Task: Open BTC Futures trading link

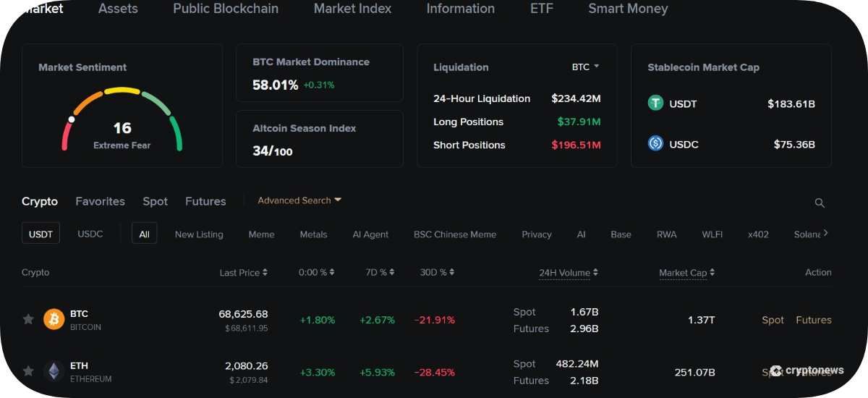Action: click(814, 320)
